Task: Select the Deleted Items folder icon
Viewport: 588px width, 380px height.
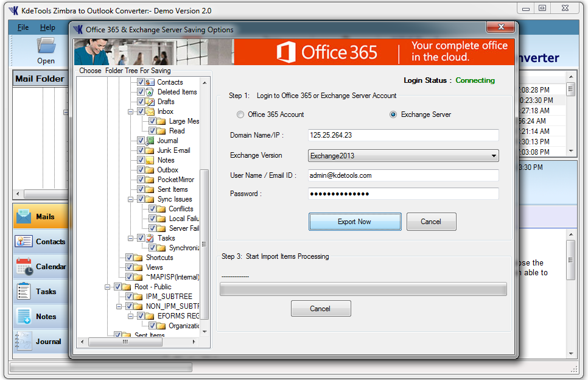Action: click(x=150, y=92)
